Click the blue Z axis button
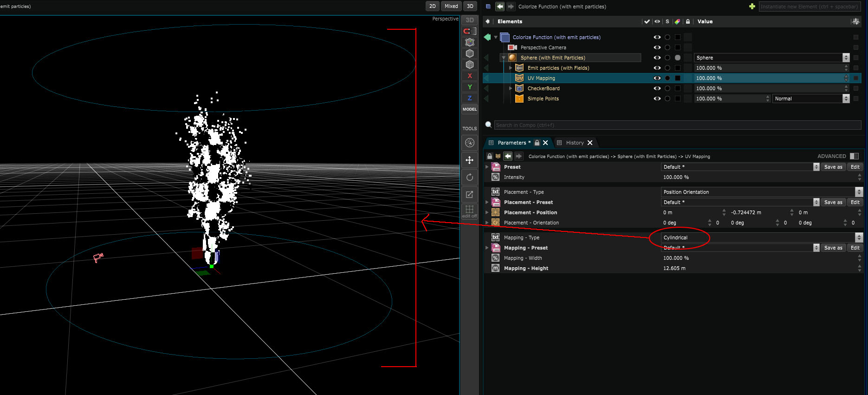868x395 pixels. (x=469, y=98)
